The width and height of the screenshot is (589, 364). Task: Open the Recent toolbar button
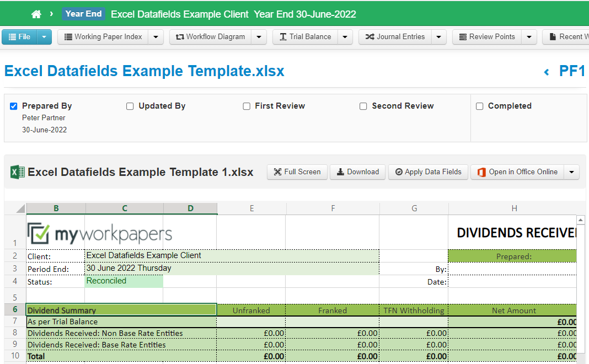point(566,37)
